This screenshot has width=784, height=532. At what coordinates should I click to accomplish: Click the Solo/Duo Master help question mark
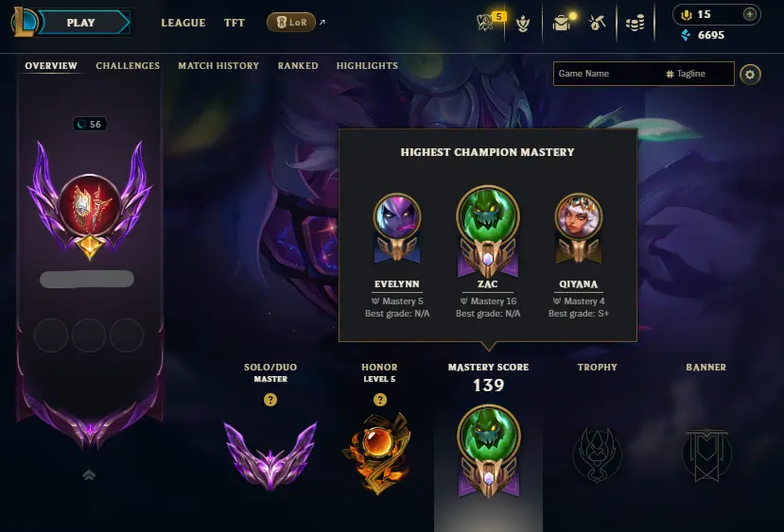[270, 400]
